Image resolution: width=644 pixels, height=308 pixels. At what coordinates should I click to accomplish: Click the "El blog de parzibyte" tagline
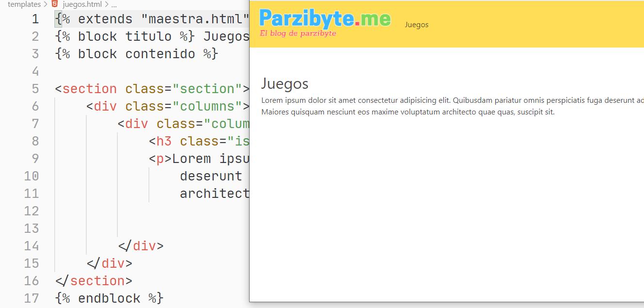(x=298, y=33)
